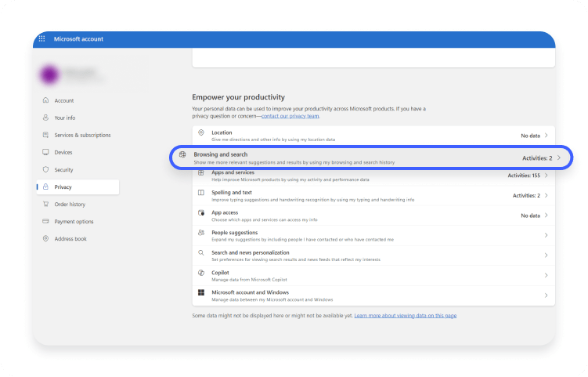Click the Search and news magnifier icon

tap(201, 252)
